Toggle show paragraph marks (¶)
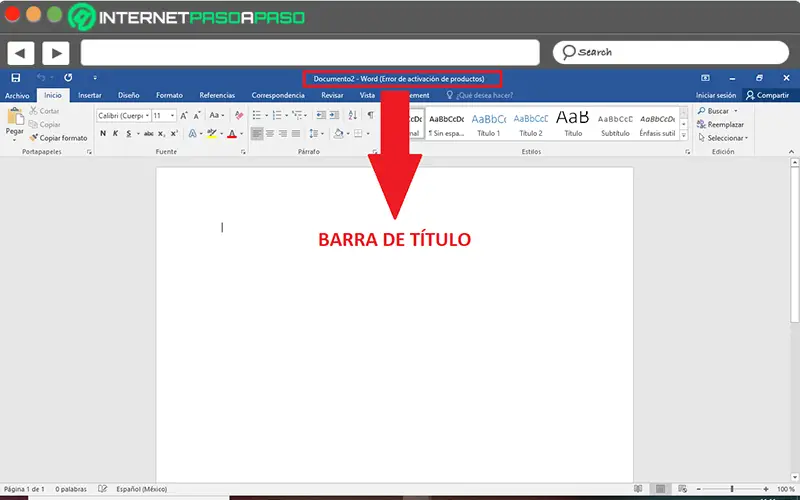The image size is (800, 500). pyautogui.click(x=370, y=115)
